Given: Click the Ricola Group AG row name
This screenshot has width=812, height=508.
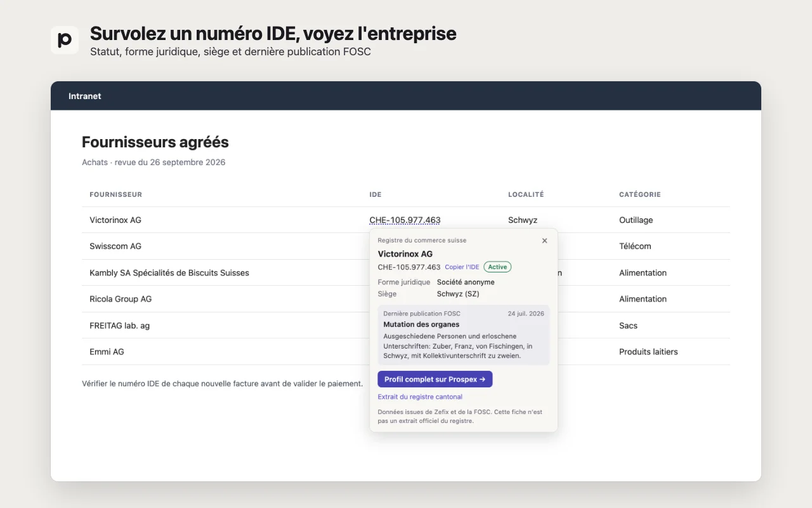Looking at the screenshot, I should (x=121, y=299).
